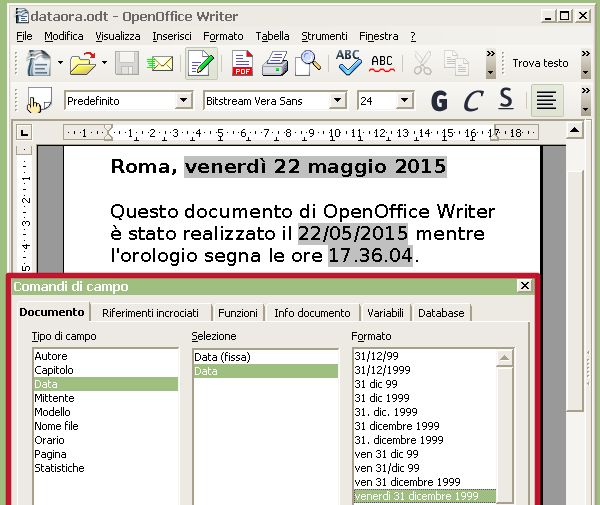The width and height of the screenshot is (600, 505).
Task: Switch to the Database tab
Action: [x=441, y=313]
